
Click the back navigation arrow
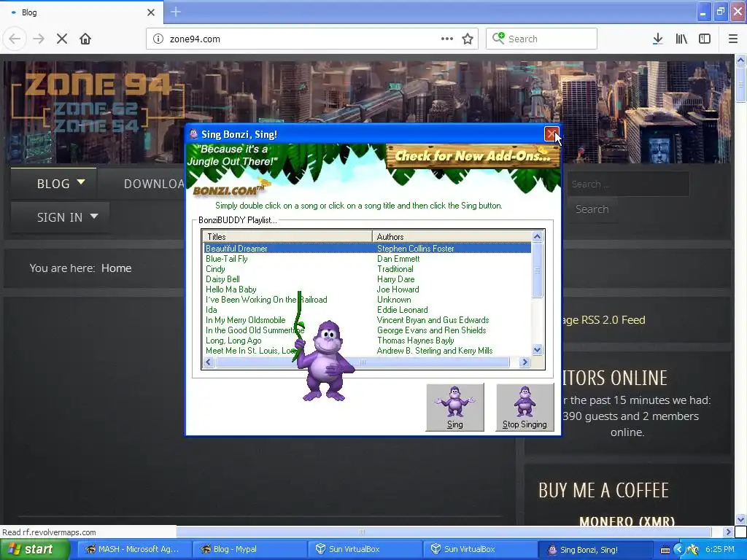(15, 39)
